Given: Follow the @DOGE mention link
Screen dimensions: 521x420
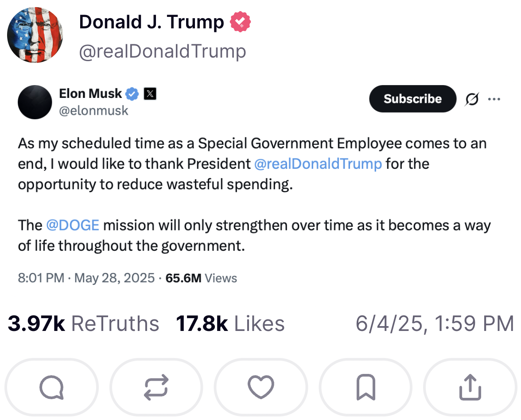Looking at the screenshot, I should [73, 225].
